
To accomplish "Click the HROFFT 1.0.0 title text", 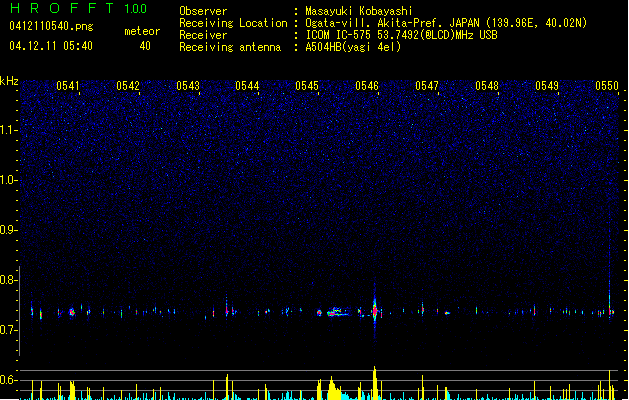I will point(78,8).
